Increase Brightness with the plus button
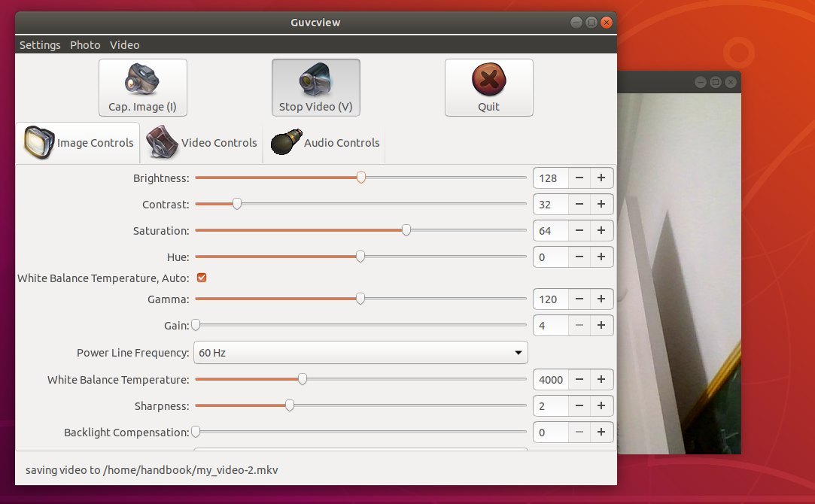 [601, 178]
